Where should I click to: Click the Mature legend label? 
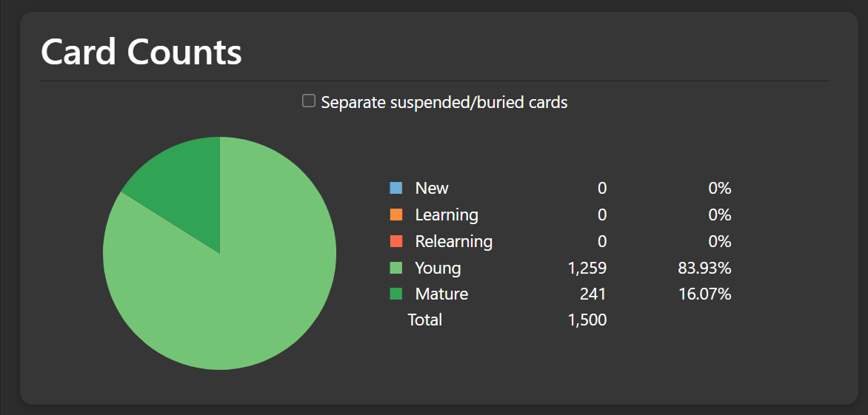pyautogui.click(x=441, y=294)
